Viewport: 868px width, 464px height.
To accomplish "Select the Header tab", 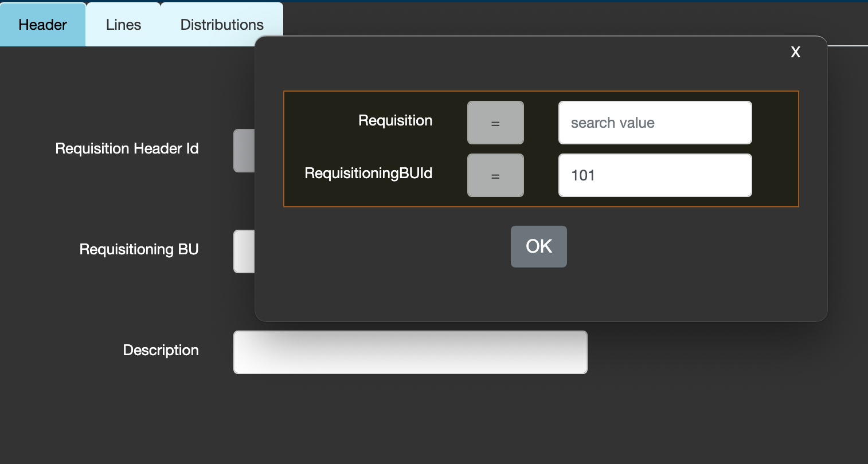I will pos(42,24).
